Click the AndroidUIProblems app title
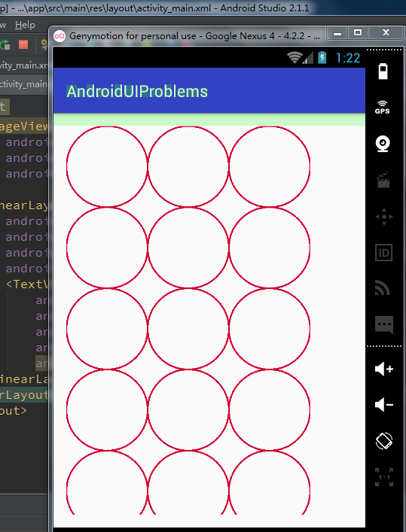The width and height of the screenshot is (406, 532). 137,92
